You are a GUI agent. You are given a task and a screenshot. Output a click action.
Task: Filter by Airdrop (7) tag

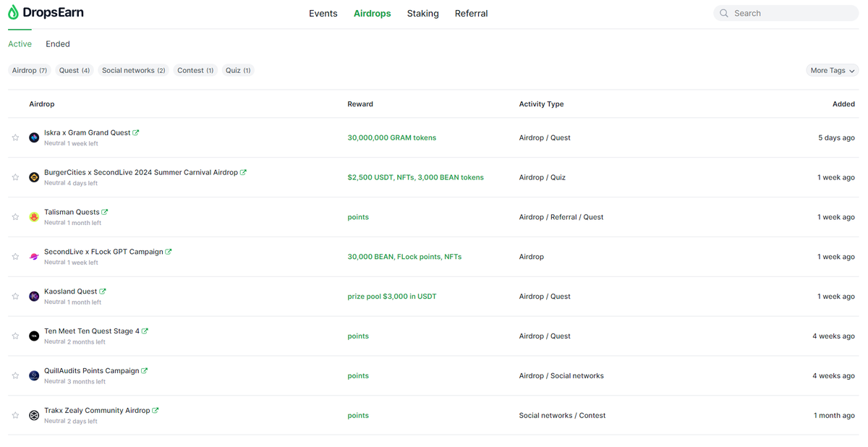tap(30, 70)
